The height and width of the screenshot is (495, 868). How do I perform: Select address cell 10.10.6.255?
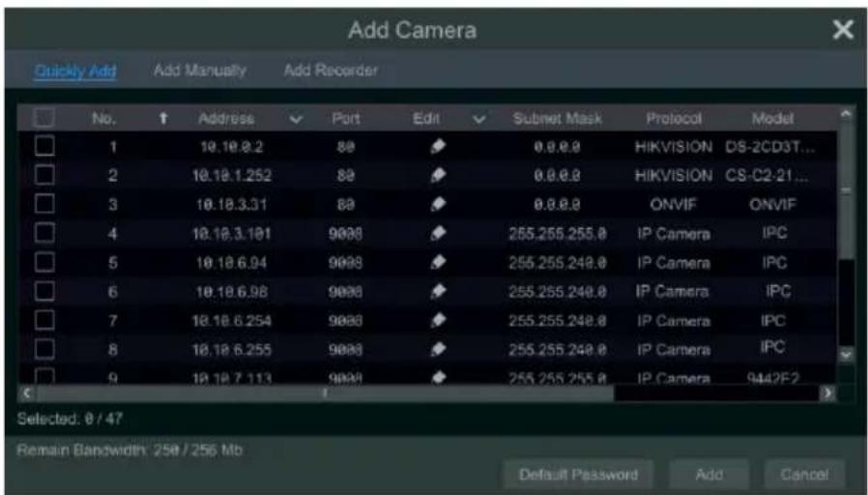click(231, 350)
